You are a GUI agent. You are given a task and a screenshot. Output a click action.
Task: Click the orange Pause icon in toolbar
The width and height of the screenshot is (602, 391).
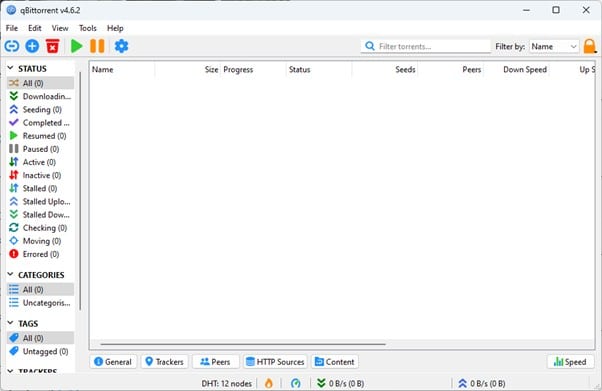pyautogui.click(x=97, y=46)
